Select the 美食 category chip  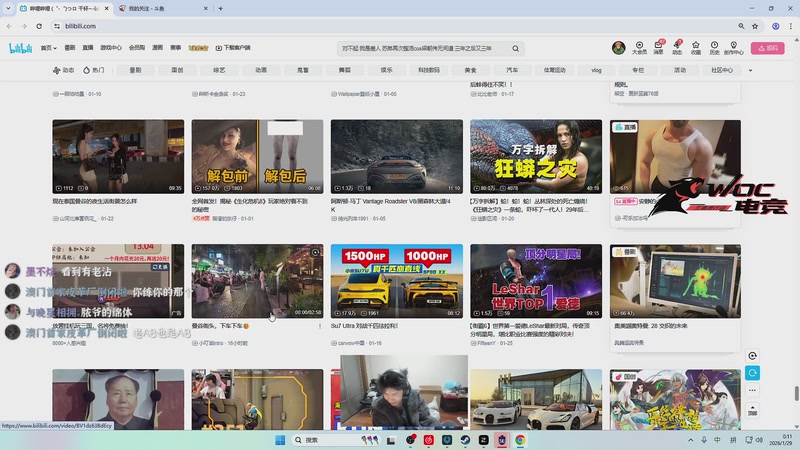pyautogui.click(x=470, y=70)
